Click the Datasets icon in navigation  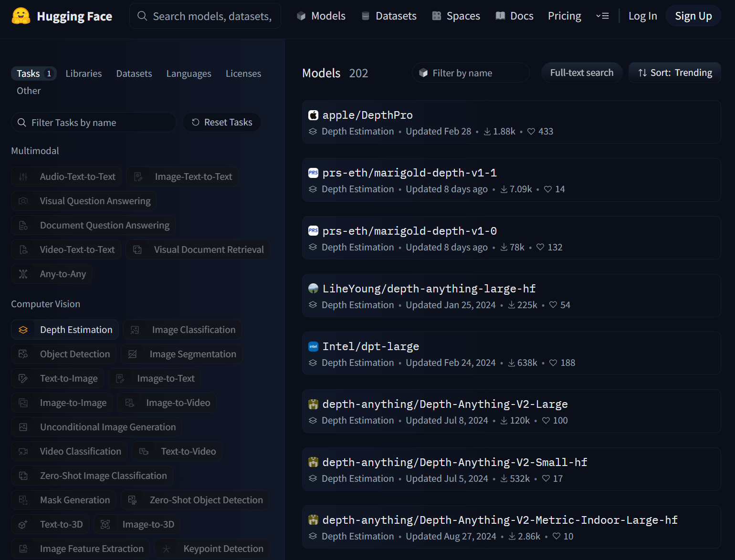click(x=366, y=16)
